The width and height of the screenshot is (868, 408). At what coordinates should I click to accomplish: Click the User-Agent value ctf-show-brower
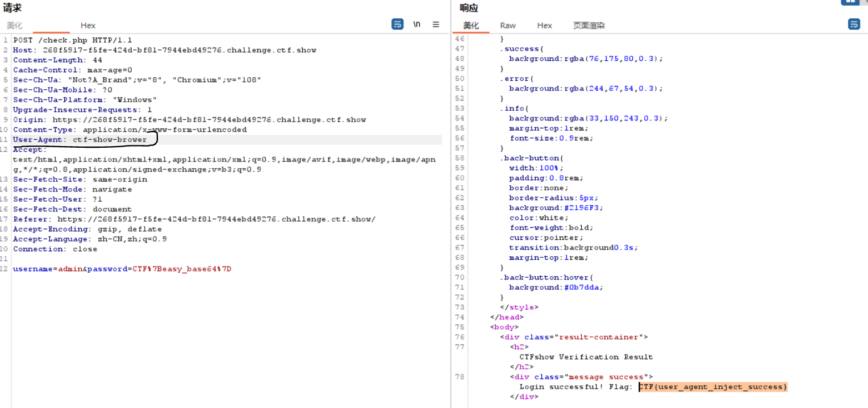point(109,140)
